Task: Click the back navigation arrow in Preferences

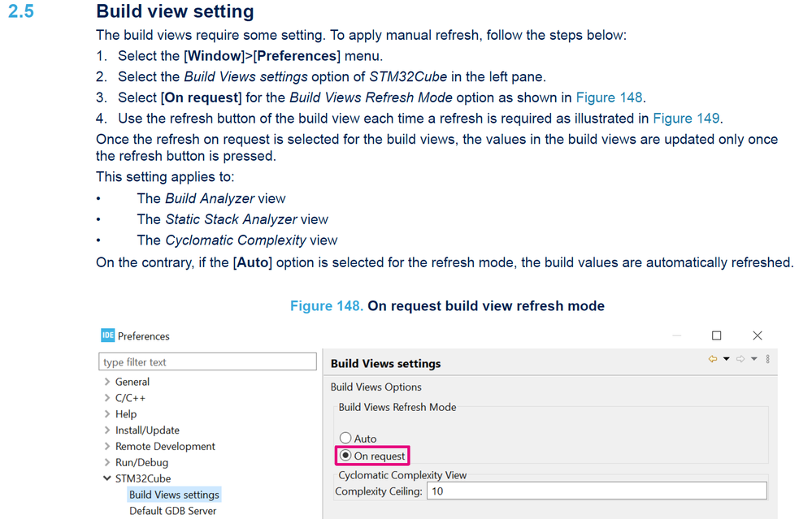Action: [713, 358]
